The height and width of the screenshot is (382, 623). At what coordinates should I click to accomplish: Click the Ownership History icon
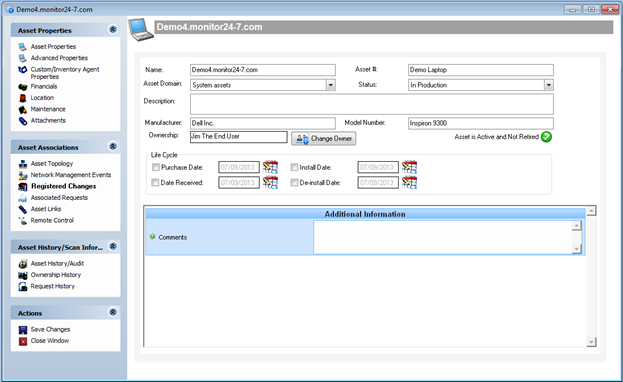(x=23, y=275)
